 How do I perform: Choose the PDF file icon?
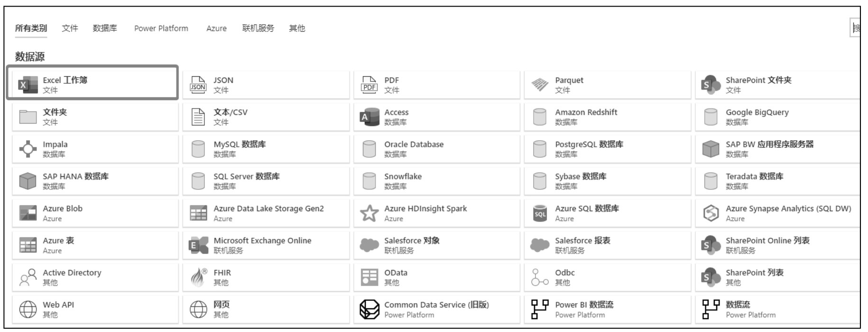[x=369, y=85]
